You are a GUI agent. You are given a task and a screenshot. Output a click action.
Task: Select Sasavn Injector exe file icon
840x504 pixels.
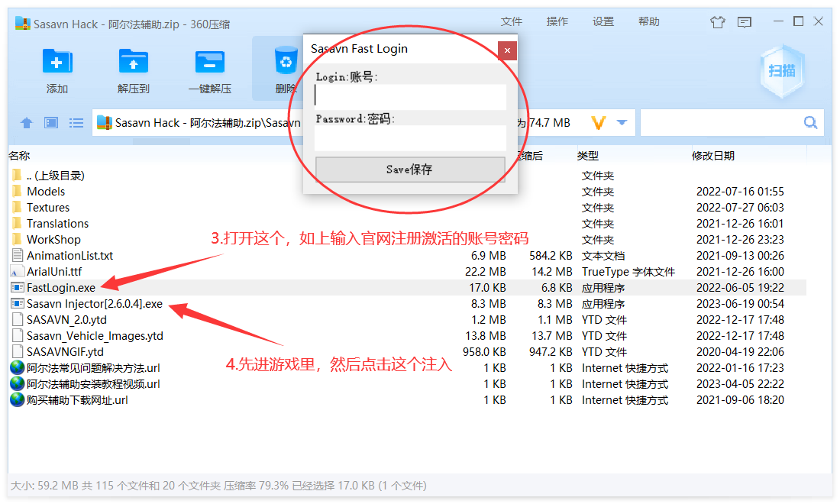pos(17,304)
